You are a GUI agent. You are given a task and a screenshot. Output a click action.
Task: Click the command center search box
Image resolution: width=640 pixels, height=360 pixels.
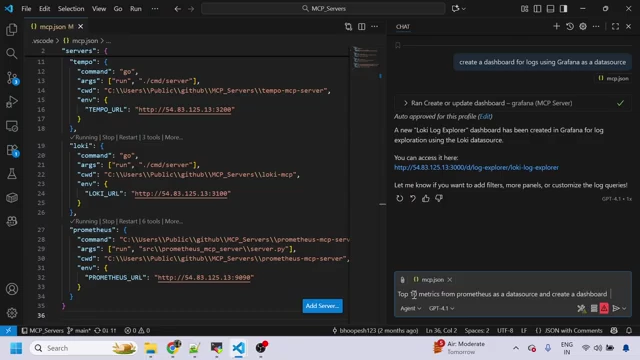[323, 9]
